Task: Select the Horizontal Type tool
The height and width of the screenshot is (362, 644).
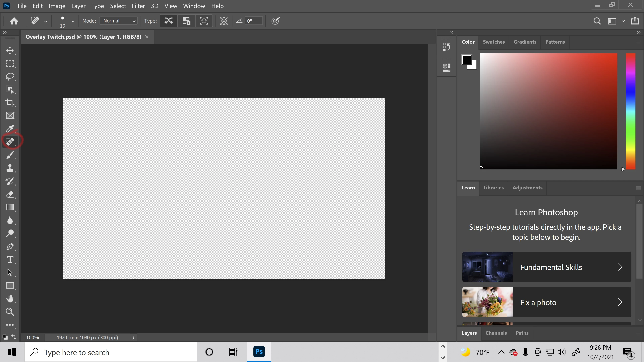Action: (x=10, y=260)
